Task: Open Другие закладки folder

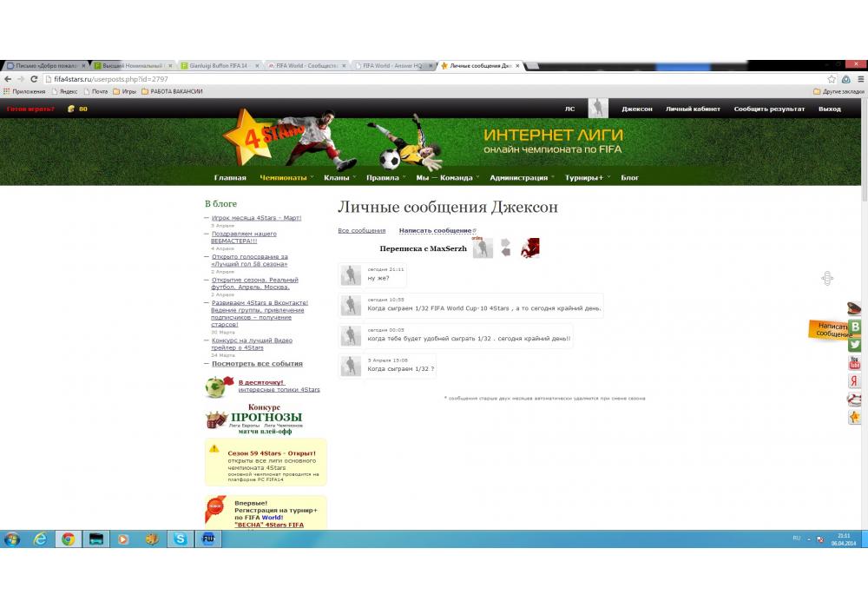Action: pyautogui.click(x=838, y=91)
